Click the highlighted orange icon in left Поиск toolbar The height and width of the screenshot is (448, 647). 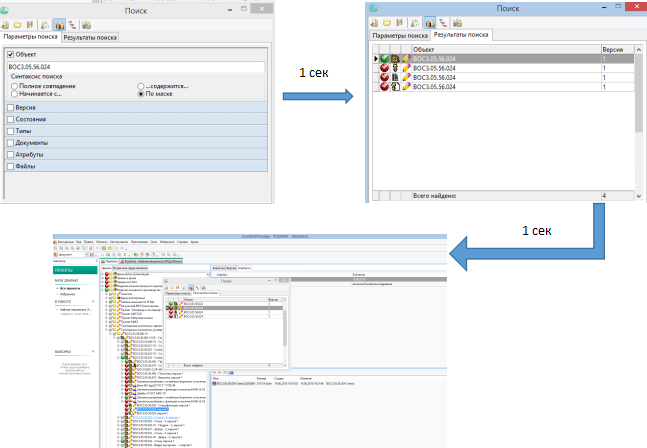pyautogui.click(x=57, y=23)
